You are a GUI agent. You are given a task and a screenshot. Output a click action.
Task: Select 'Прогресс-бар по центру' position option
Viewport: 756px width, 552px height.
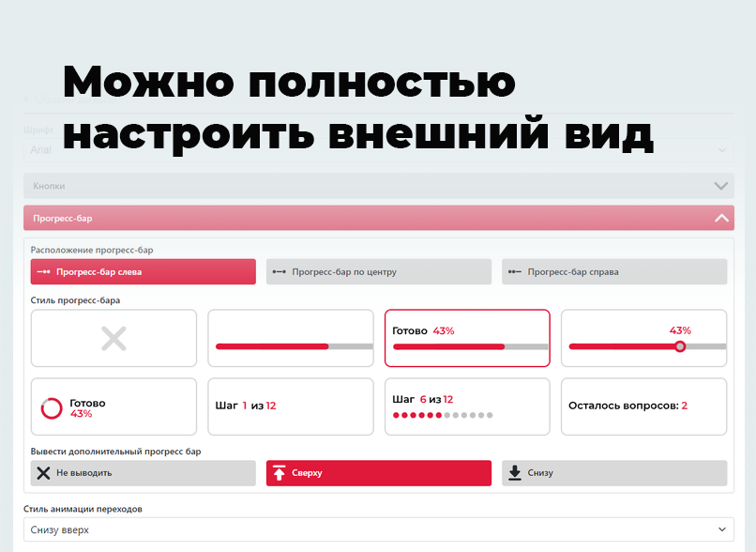click(378, 272)
